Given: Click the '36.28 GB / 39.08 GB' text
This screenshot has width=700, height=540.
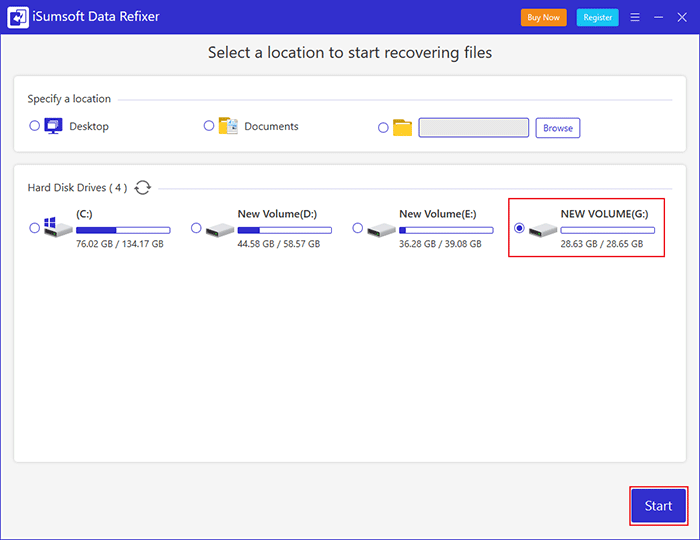Looking at the screenshot, I should pyautogui.click(x=441, y=244).
